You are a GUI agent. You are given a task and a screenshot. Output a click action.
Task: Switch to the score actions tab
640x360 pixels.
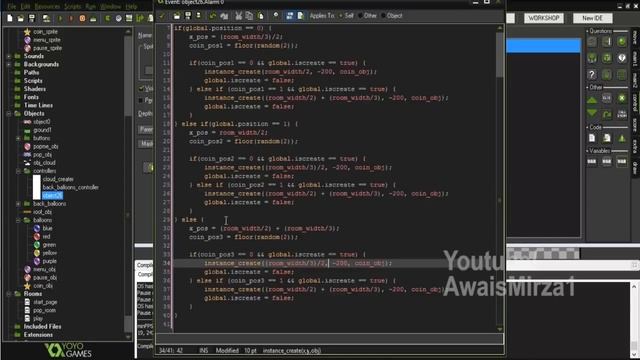click(635, 124)
